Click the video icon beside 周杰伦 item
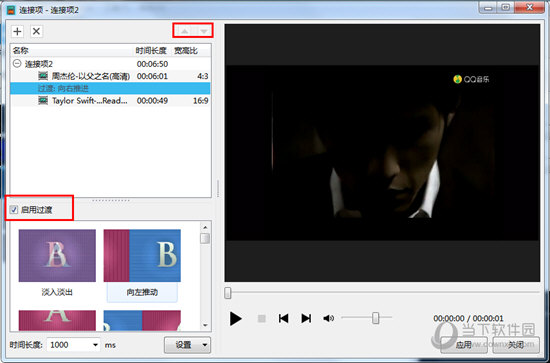Image resolution: width=550 pixels, height=363 pixels. 43,76
